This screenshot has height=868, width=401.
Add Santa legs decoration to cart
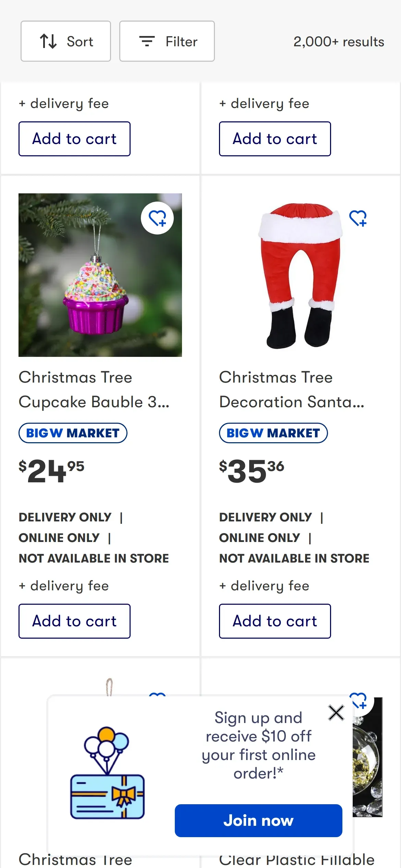(x=275, y=621)
